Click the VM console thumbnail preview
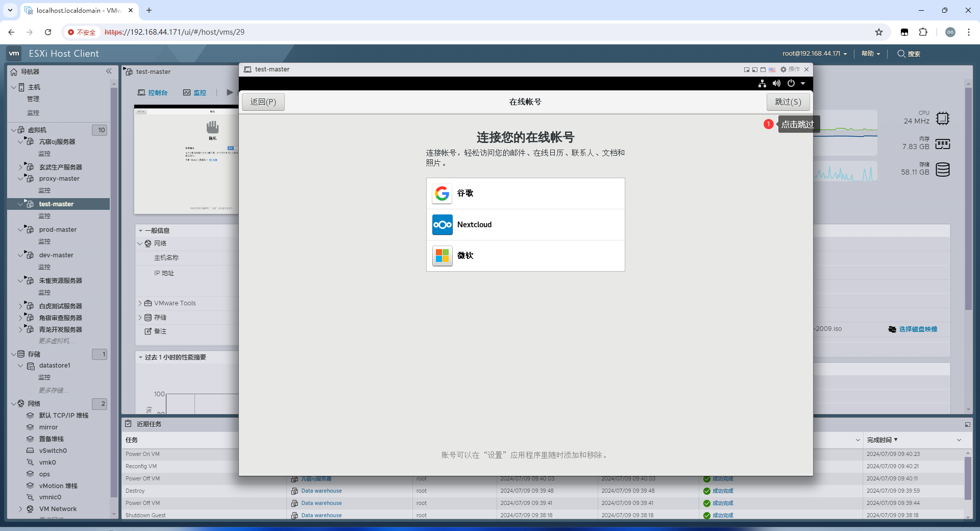 click(186, 159)
